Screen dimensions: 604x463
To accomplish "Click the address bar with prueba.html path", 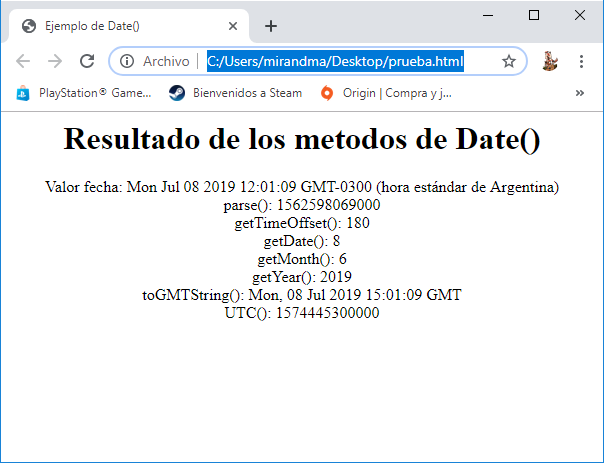I will click(x=335, y=62).
